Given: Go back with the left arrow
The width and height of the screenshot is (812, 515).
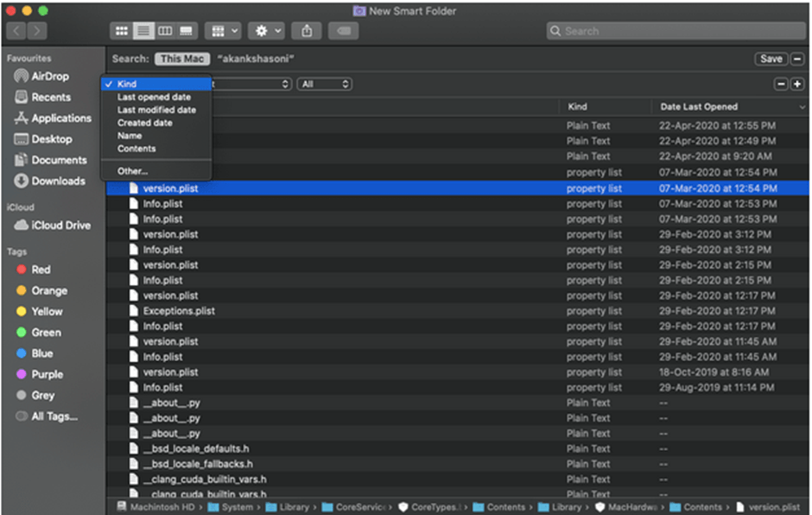Looking at the screenshot, I should (16, 31).
